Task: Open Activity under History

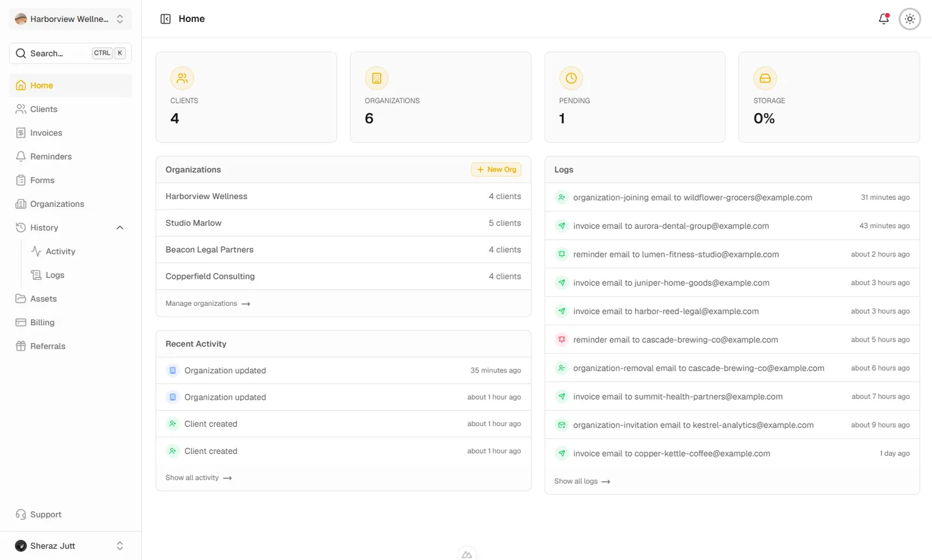Action: (x=78, y=252)
